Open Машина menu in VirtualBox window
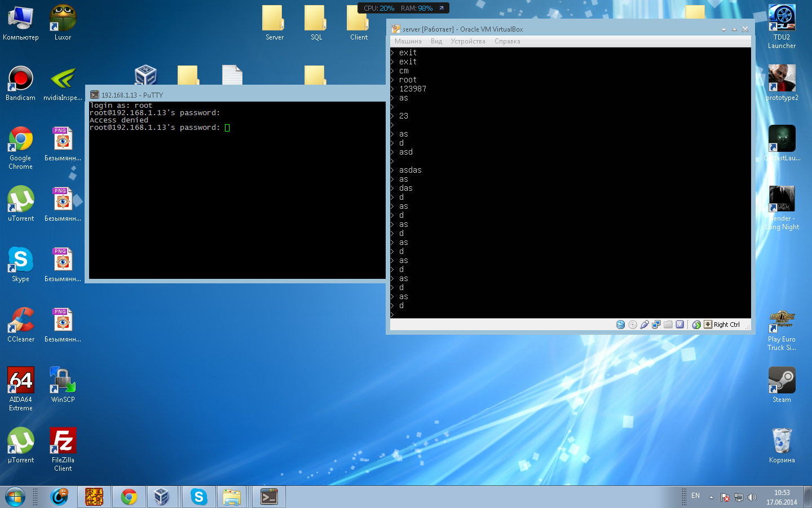This screenshot has height=508, width=812. [x=408, y=41]
